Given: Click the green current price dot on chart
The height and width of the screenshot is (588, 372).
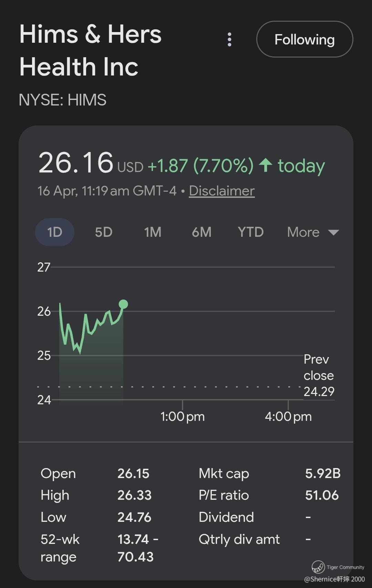Looking at the screenshot, I should (x=123, y=304).
